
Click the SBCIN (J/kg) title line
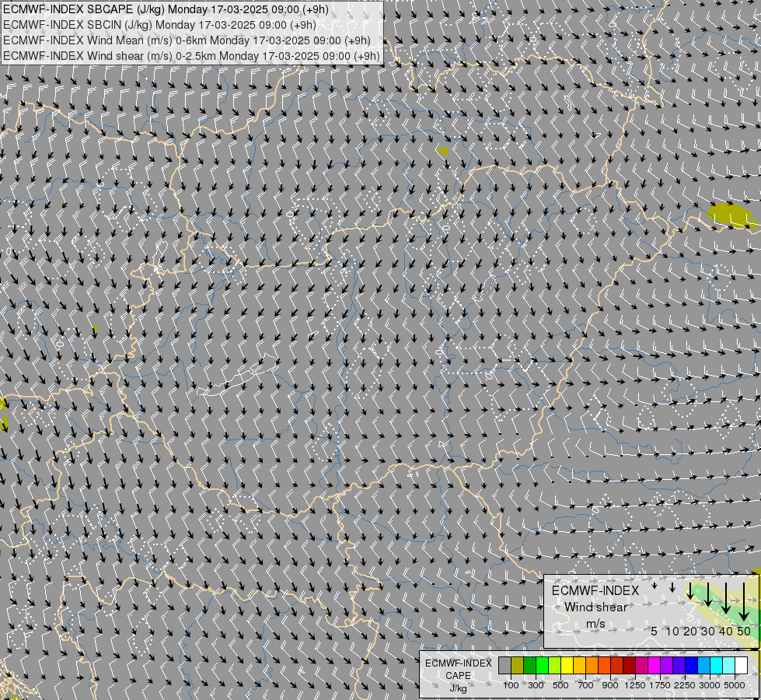click(x=159, y=25)
